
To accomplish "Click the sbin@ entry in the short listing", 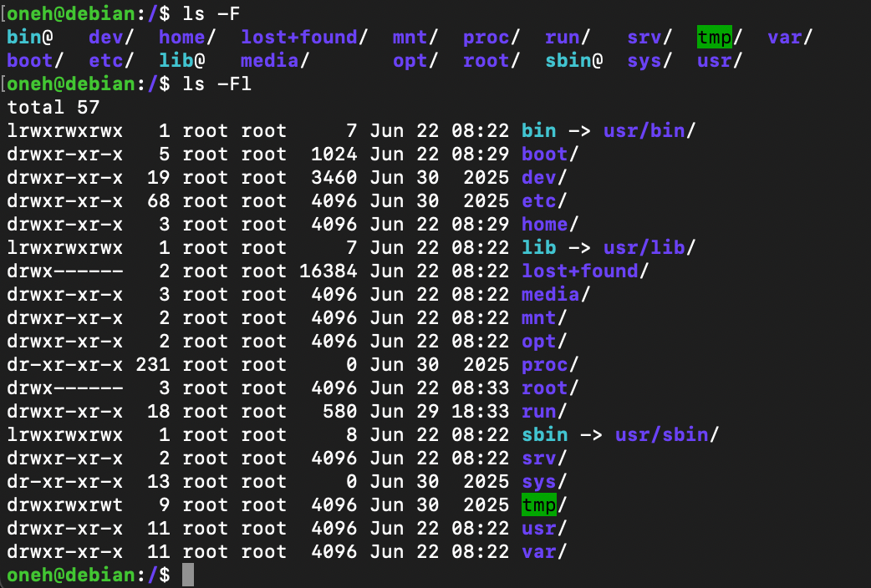I will [573, 60].
